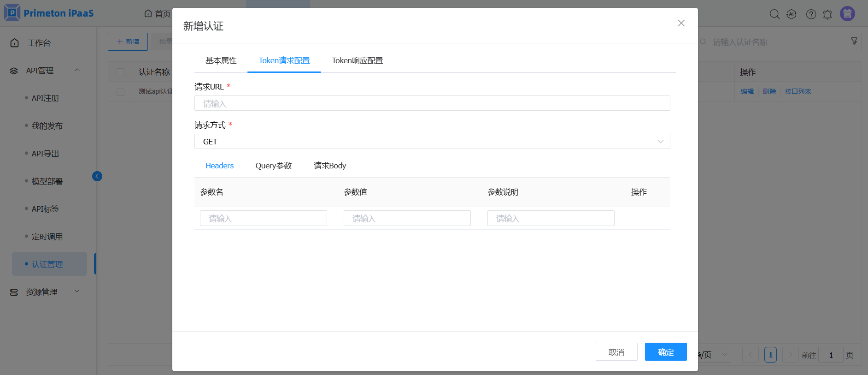Open the AI assistant icon
The height and width of the screenshot is (375, 868).
[x=792, y=14]
